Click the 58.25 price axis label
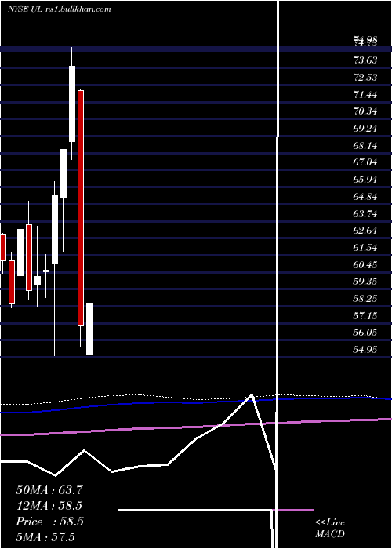Screen dimensions: 392x549 [x=366, y=299]
